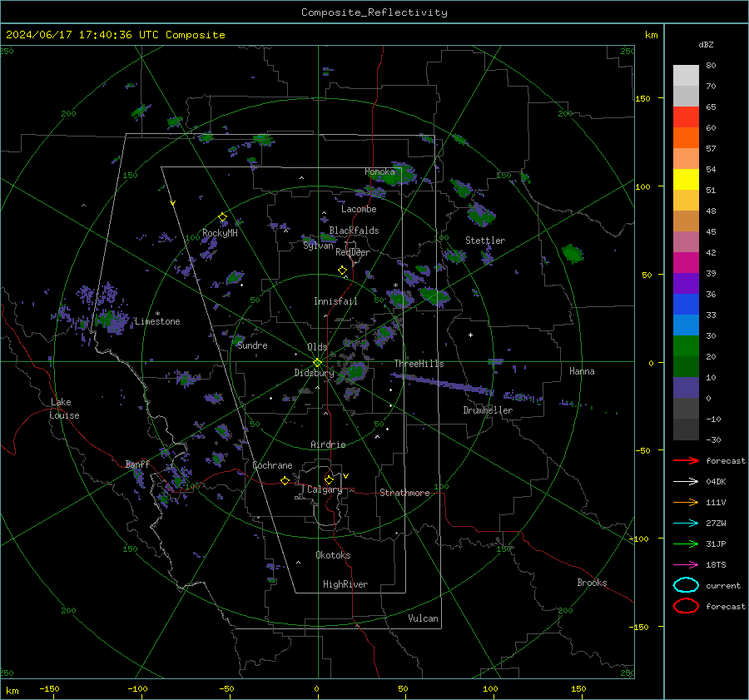
Task: Click the Limestone label
Action: 157,321
